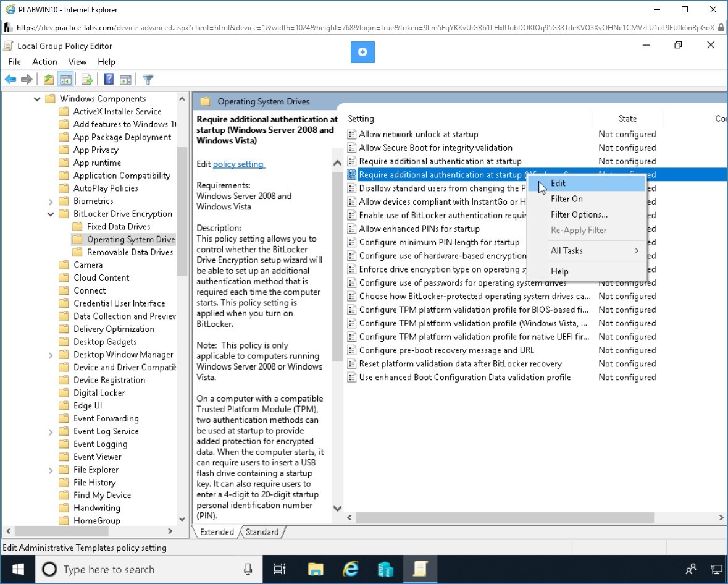Click the microphone icon in search box
The width and height of the screenshot is (728, 584).
(x=248, y=569)
